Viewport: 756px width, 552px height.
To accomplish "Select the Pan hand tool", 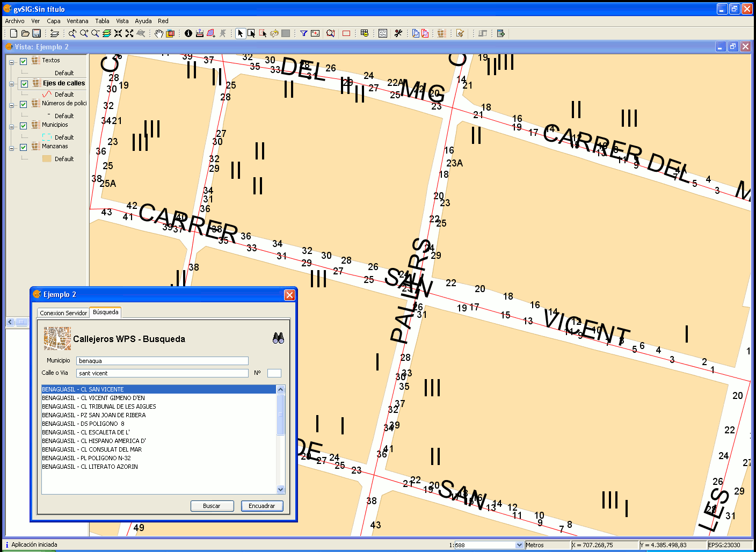I will click(x=159, y=33).
